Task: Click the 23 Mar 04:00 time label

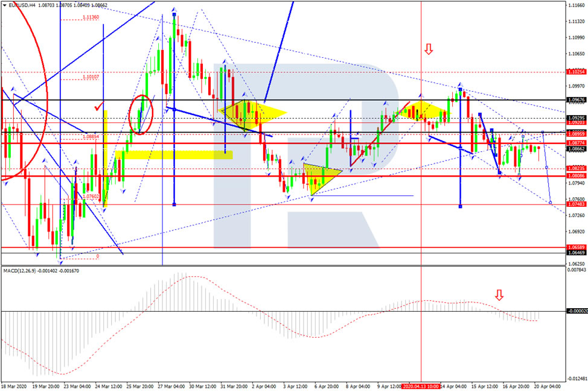Action: pos(77,387)
